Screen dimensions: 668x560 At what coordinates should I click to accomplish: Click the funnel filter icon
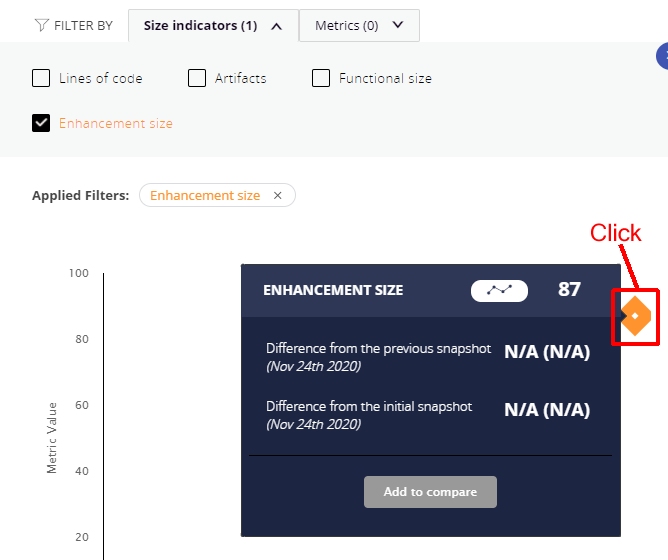click(41, 25)
